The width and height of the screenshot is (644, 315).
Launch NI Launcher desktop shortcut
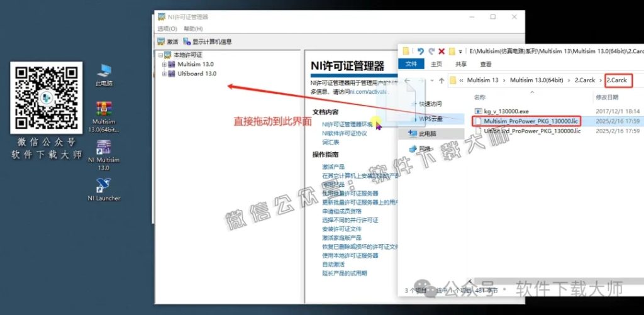(104, 190)
